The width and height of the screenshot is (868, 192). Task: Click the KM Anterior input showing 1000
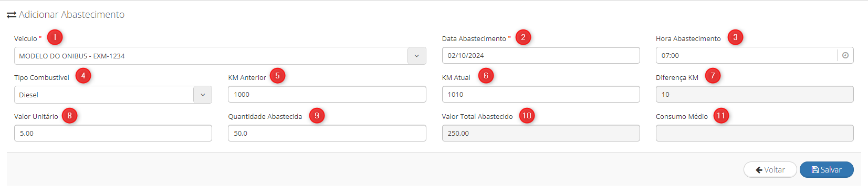coord(327,94)
